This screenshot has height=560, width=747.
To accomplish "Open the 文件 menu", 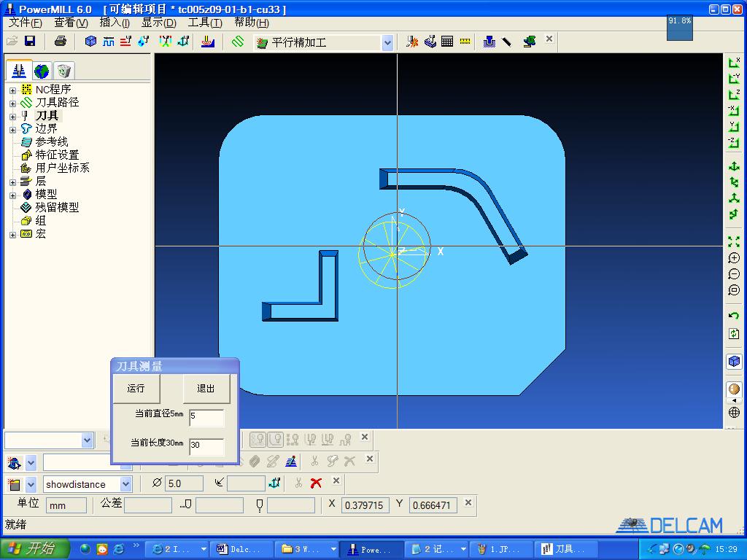I will tap(26, 23).
